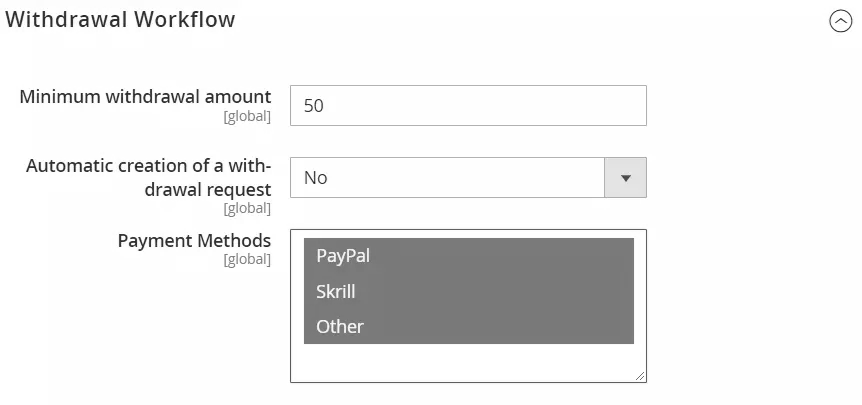Image resolution: width=862 pixels, height=405 pixels.
Task: Click the word 'Workflow' in the section title
Action: click(x=188, y=20)
